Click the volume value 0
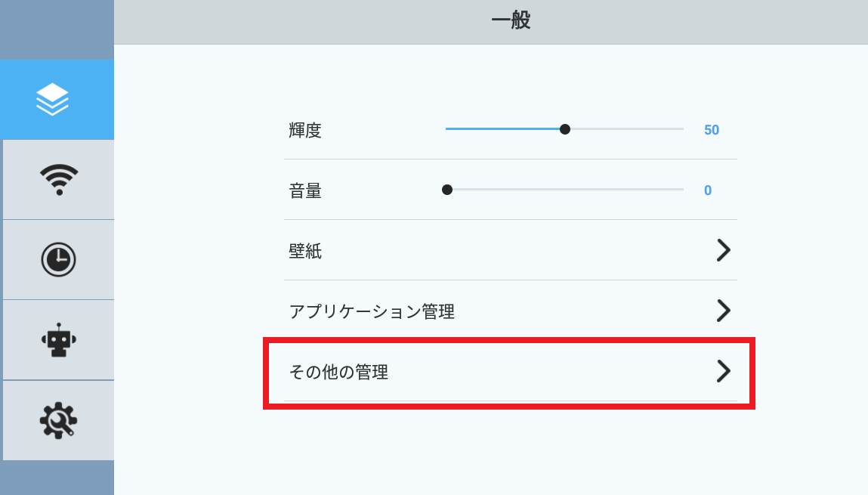 coord(707,190)
